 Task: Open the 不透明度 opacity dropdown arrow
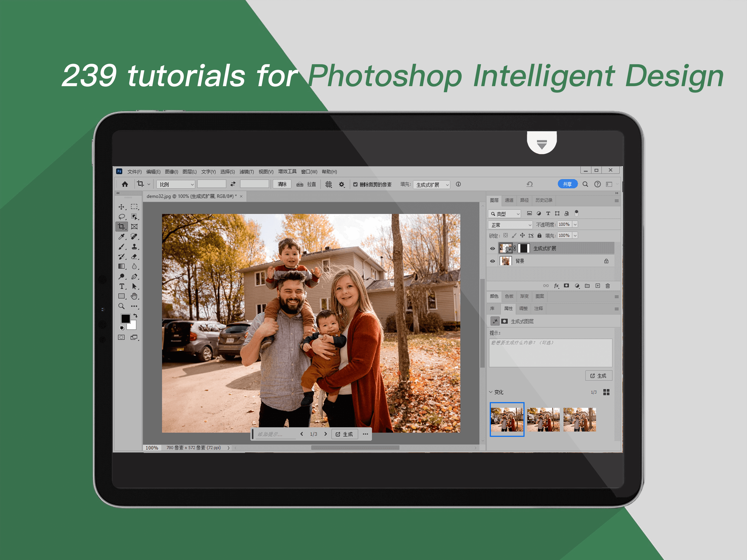coord(575,224)
